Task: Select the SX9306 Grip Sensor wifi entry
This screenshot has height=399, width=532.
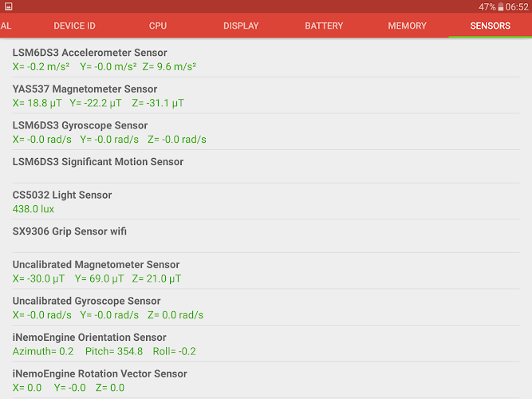Action: 266,236
